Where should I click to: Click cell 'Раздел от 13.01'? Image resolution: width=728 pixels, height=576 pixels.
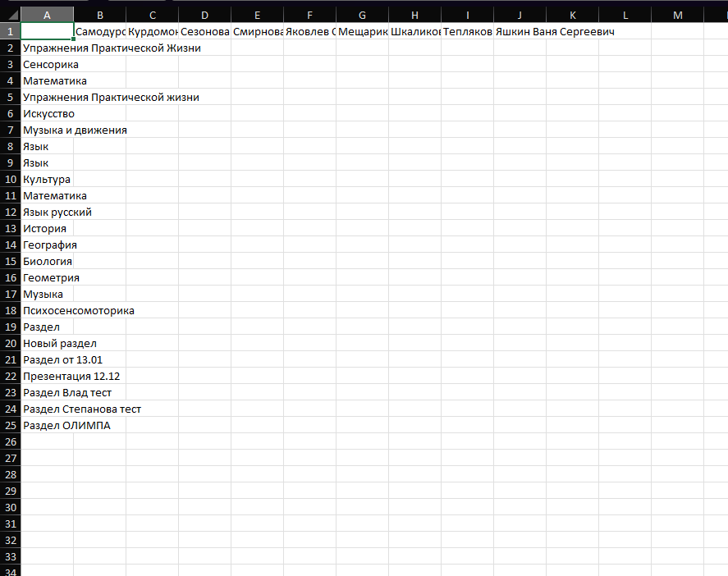62,359
